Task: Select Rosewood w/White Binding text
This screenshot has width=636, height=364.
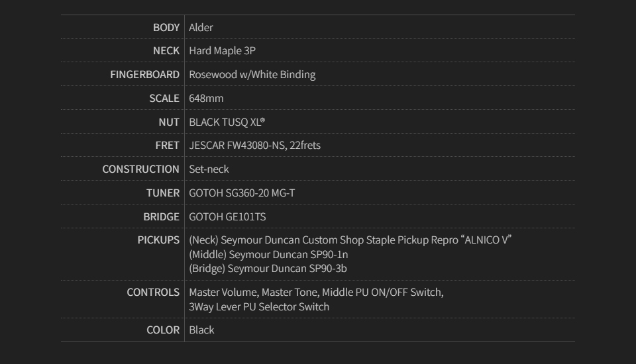Action: [252, 75]
